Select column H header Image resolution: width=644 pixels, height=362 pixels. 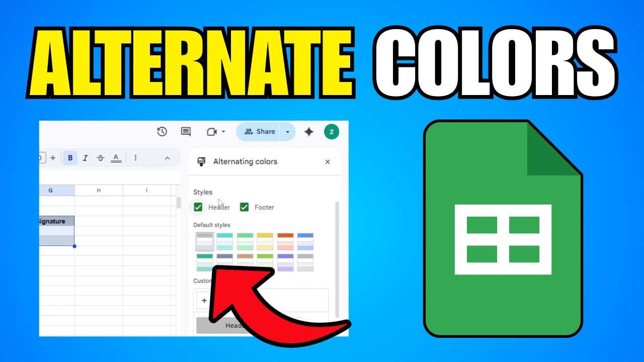click(x=99, y=191)
